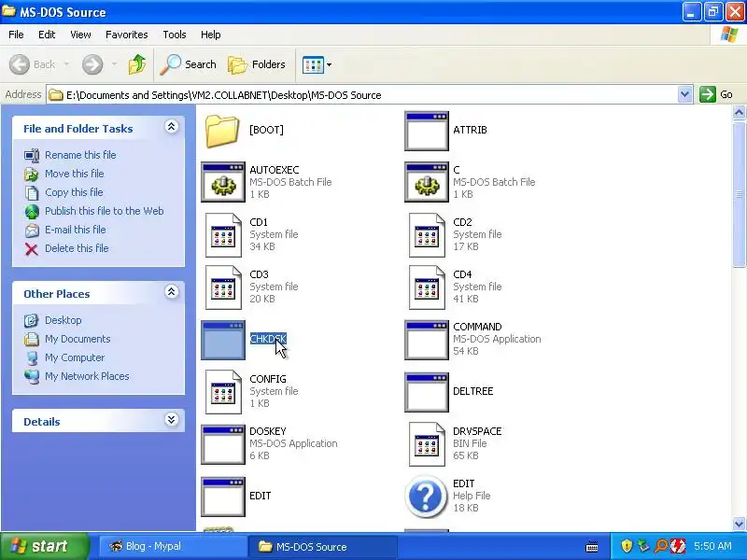Open the Help menu

click(x=211, y=35)
